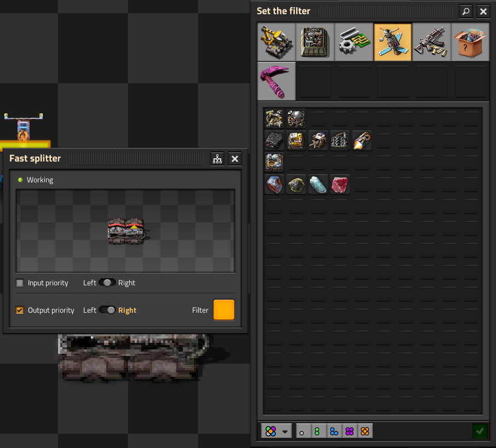
Task: Select the thruster item
Action: pyautogui.click(x=362, y=140)
